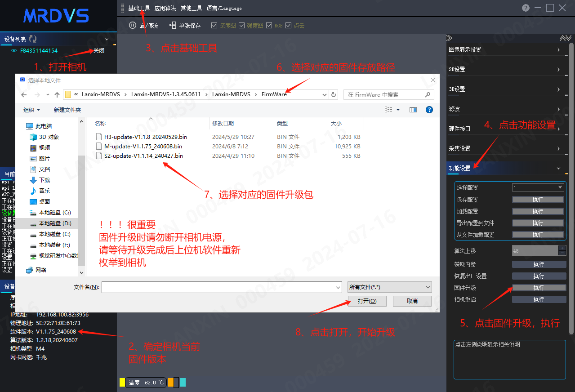Image resolution: width=575 pixels, height=392 pixels.
Task: Go up one folder level in file dialog
Action: point(57,95)
